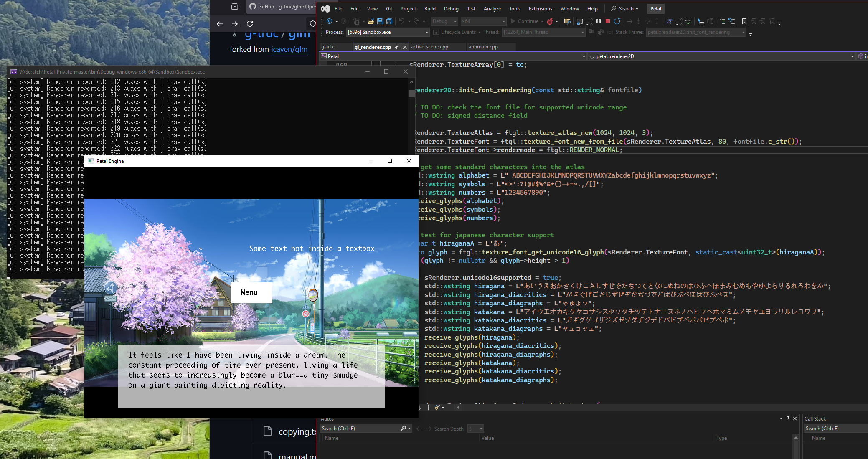
Task: Click the Restart debugging icon
Action: coord(617,21)
